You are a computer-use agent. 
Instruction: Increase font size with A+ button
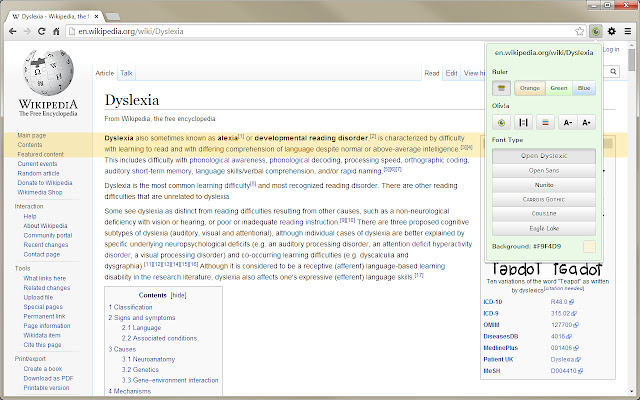[x=587, y=122]
